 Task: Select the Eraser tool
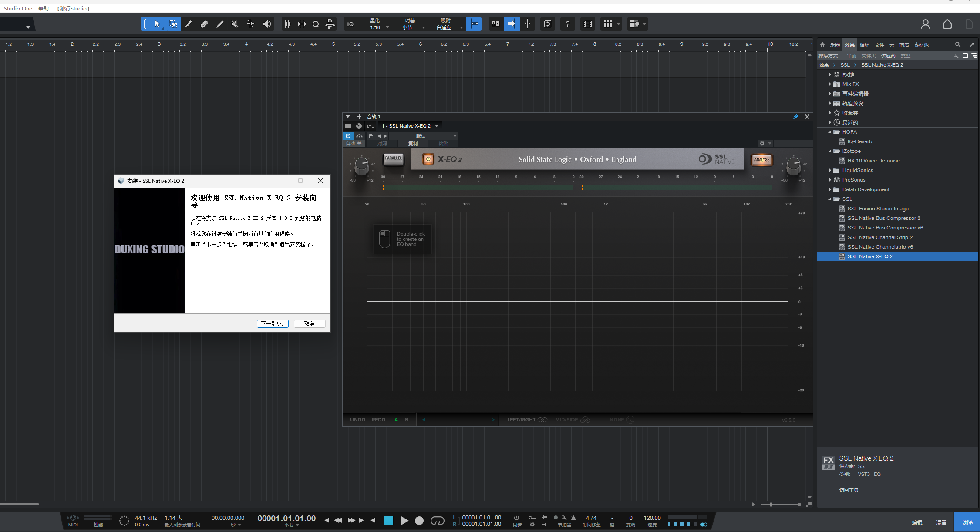204,24
